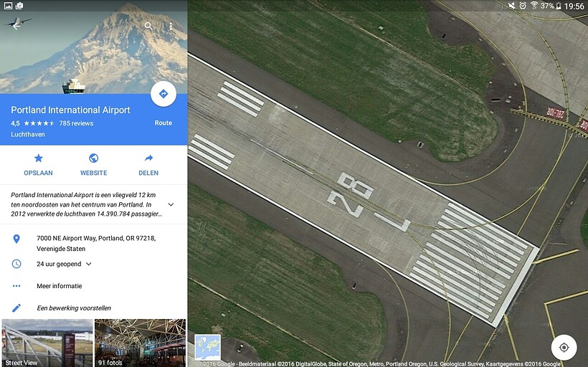Expand the airport description chevron
The width and height of the screenshot is (588, 367).
171,205
